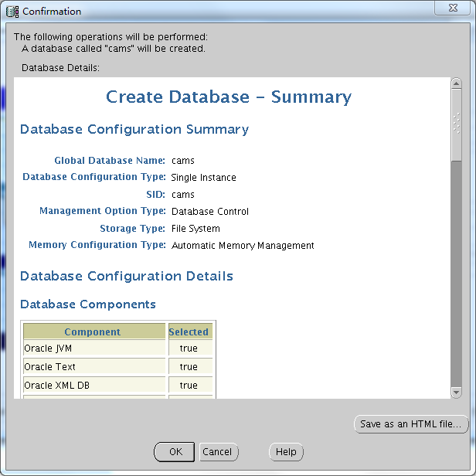Click the Selected column header

[190, 331]
